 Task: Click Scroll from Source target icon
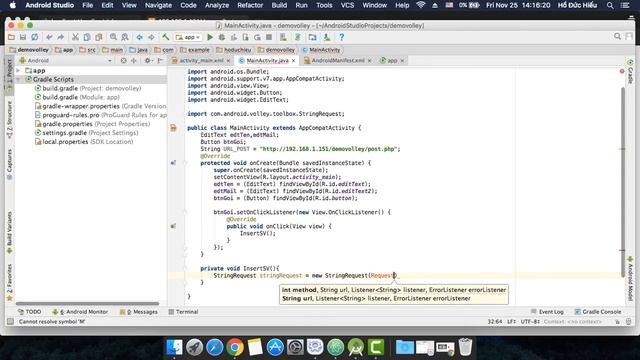point(123,60)
